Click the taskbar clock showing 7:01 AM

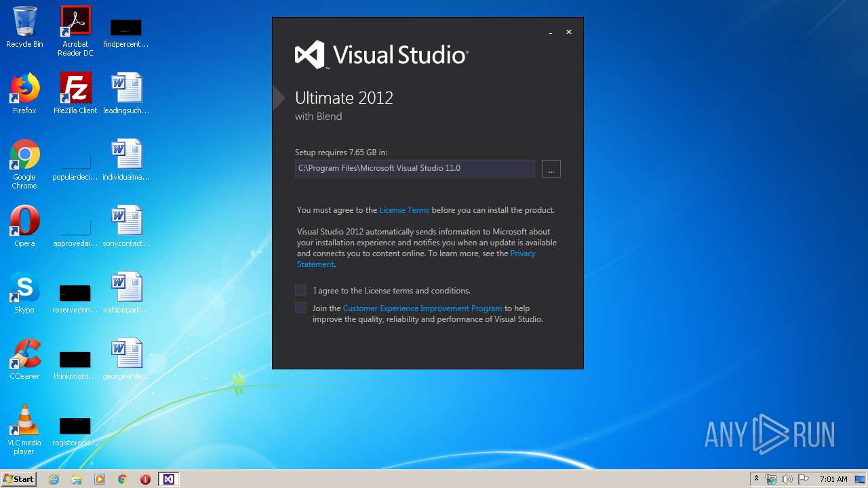coord(833,479)
